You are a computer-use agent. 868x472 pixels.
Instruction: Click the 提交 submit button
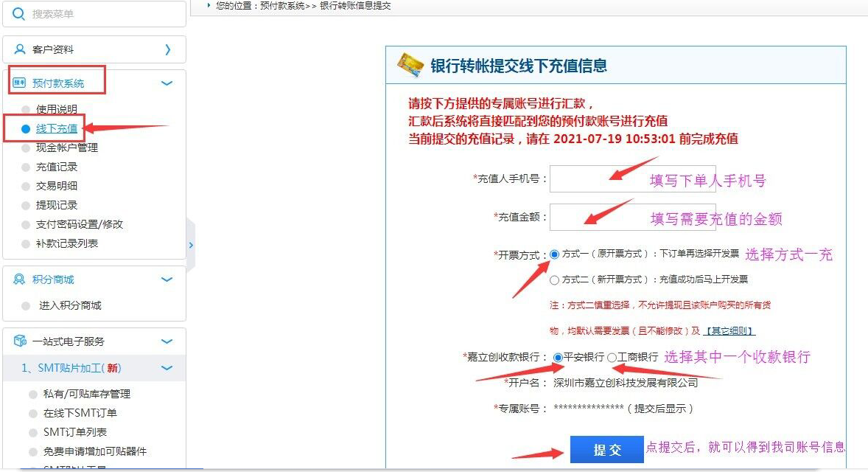[606, 449]
